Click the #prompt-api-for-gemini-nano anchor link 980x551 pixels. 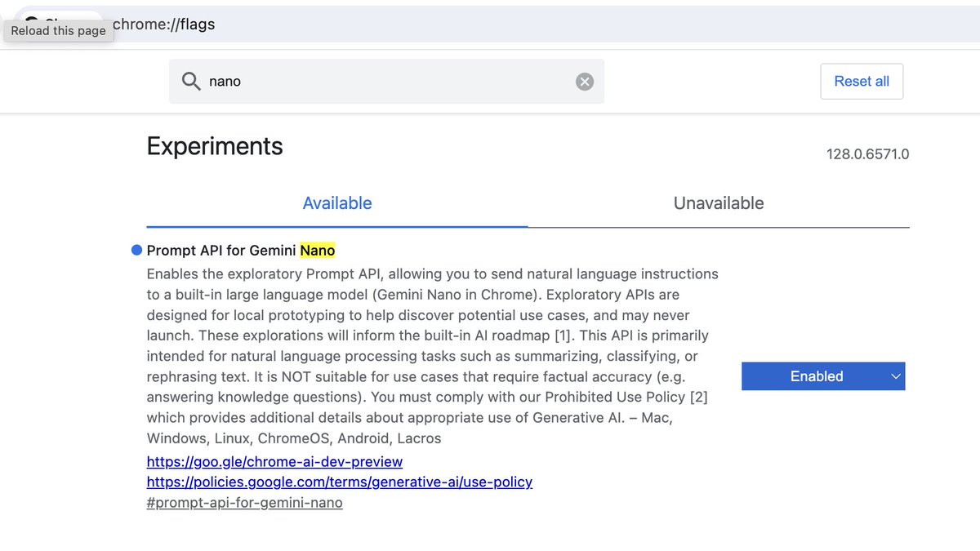(245, 503)
